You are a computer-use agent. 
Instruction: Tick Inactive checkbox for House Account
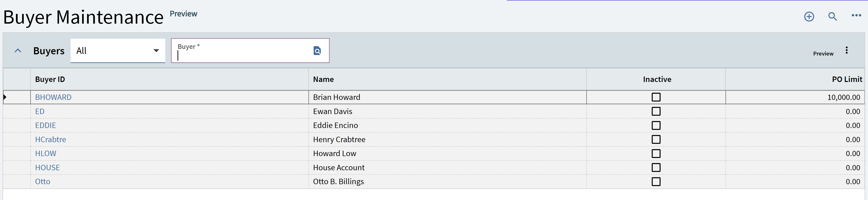[x=656, y=167]
